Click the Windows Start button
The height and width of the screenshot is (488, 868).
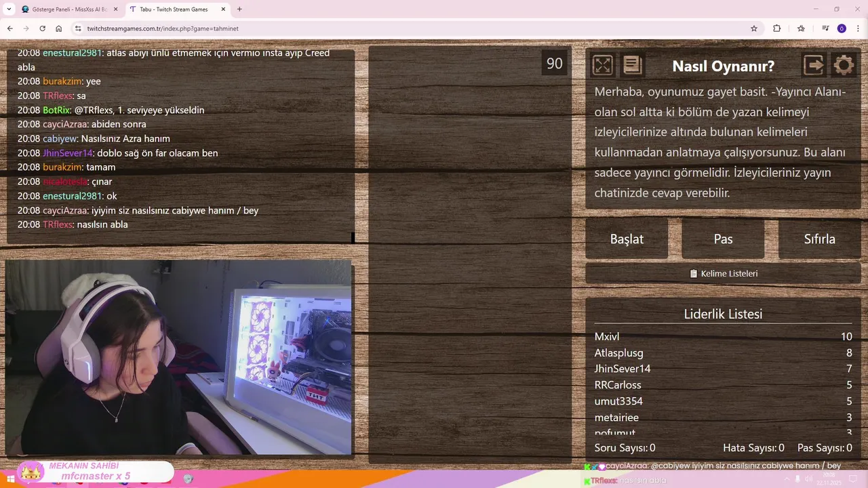(x=11, y=479)
